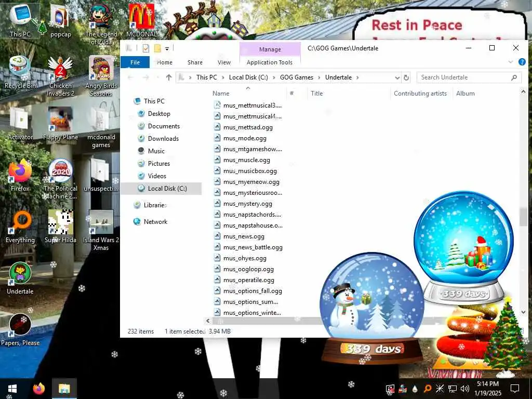The image size is (532, 399).
Task: Click the Manage contextual tab
Action: (270, 49)
